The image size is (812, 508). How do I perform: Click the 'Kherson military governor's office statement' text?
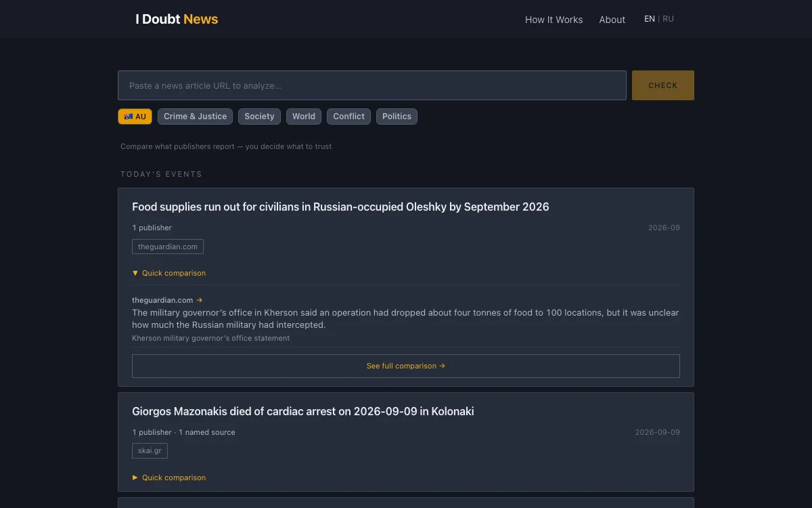point(210,338)
